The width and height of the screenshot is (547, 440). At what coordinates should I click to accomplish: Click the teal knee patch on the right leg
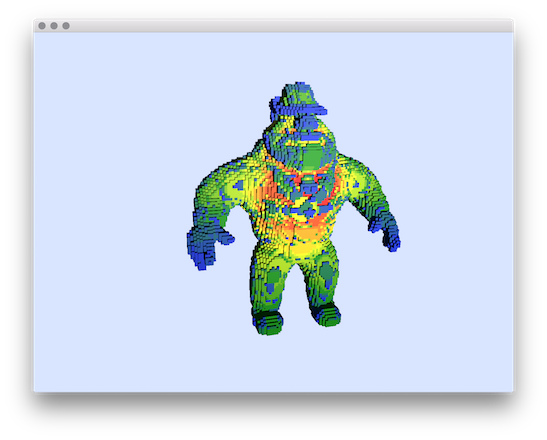tap(327, 271)
